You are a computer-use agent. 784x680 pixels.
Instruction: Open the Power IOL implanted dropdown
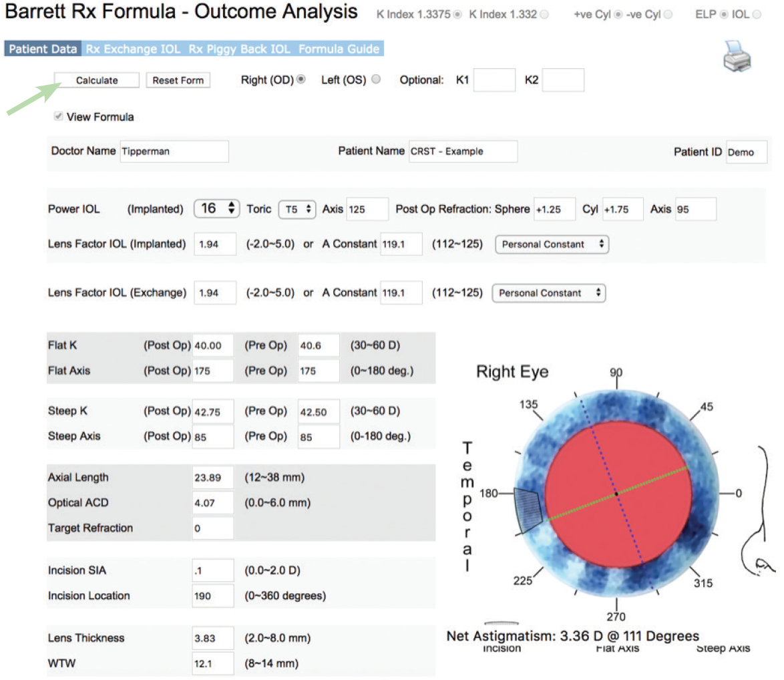pyautogui.click(x=216, y=208)
